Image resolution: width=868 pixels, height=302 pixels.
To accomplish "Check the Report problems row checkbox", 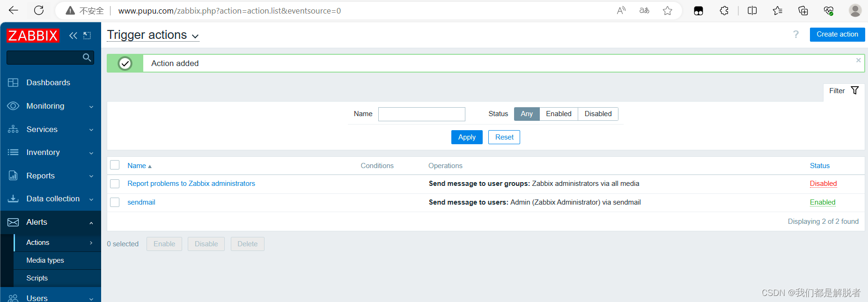I will (x=115, y=184).
